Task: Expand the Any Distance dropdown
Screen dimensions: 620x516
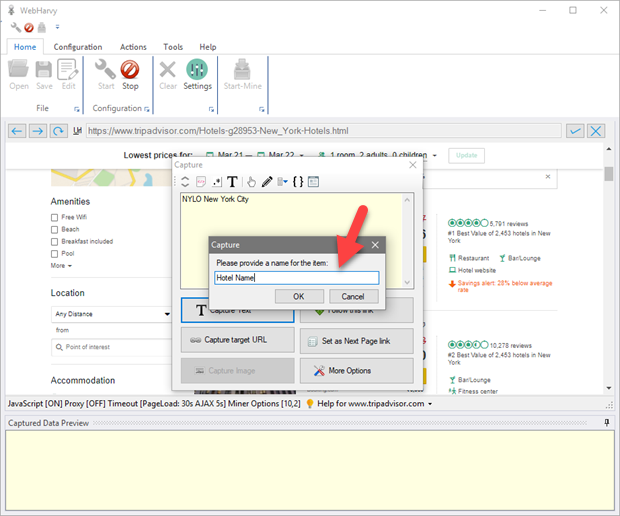Action: (112, 314)
